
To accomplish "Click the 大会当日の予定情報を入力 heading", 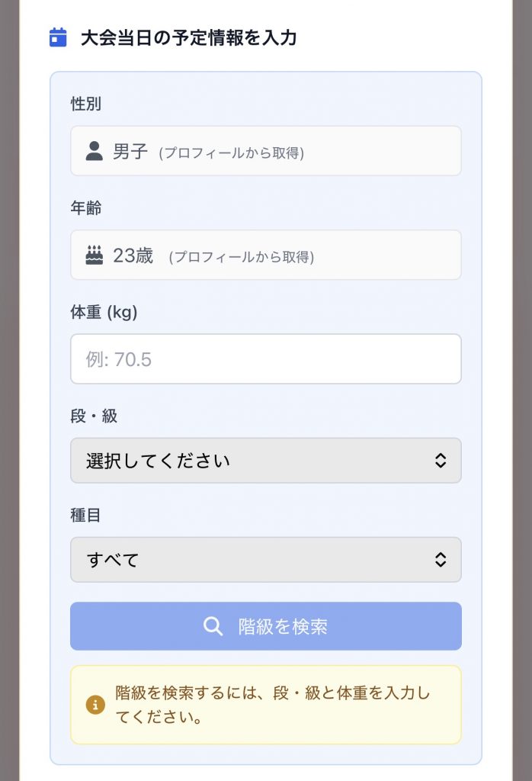I will pyautogui.click(x=188, y=37).
